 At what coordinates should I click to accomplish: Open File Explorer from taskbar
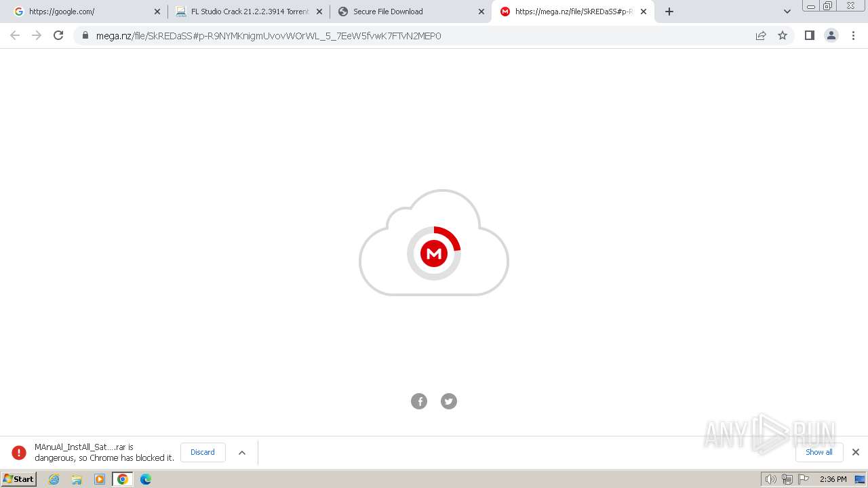[x=77, y=479]
